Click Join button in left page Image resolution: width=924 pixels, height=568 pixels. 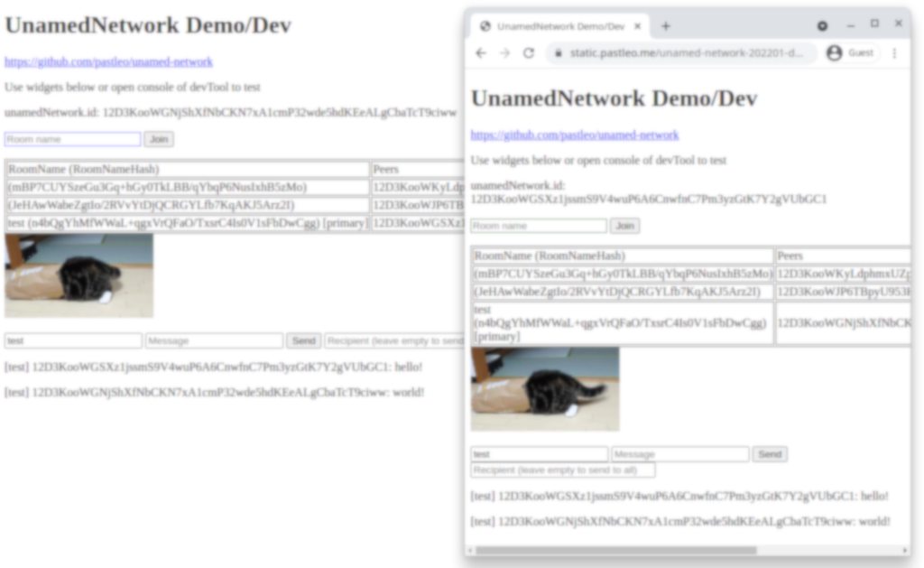pyautogui.click(x=159, y=139)
